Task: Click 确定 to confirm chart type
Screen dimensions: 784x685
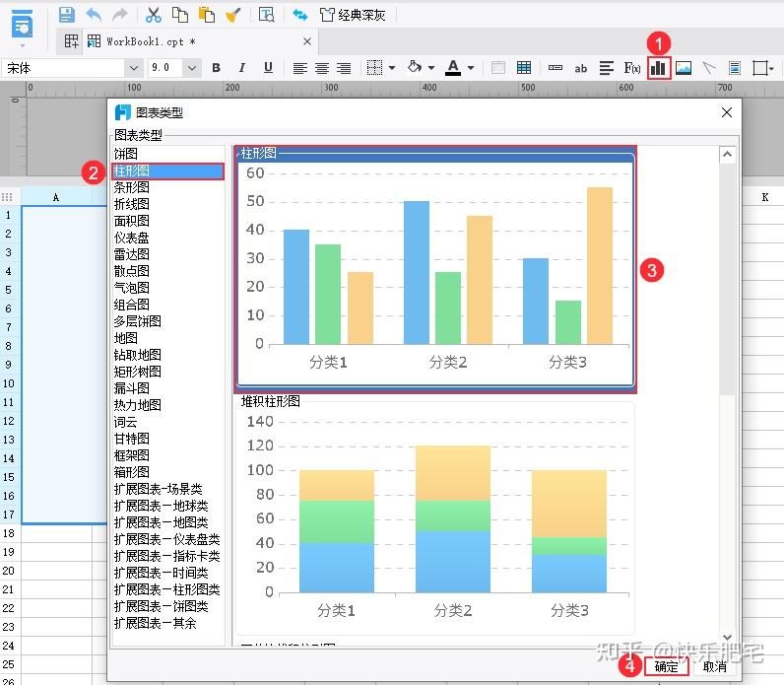Action: point(666,666)
